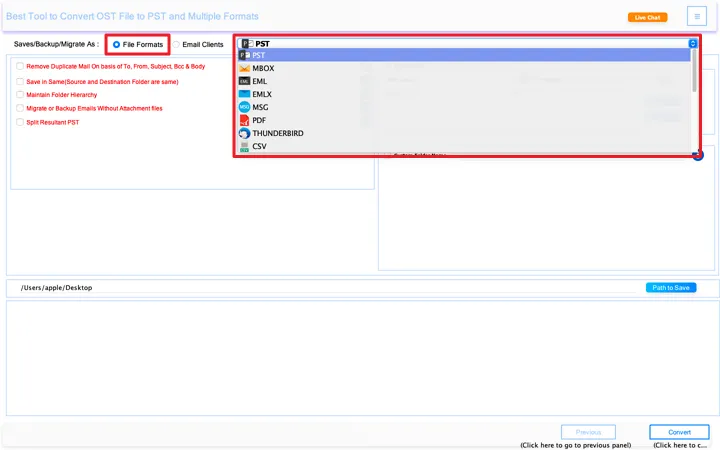
Task: Click the Path to Save button
Action: (x=670, y=288)
